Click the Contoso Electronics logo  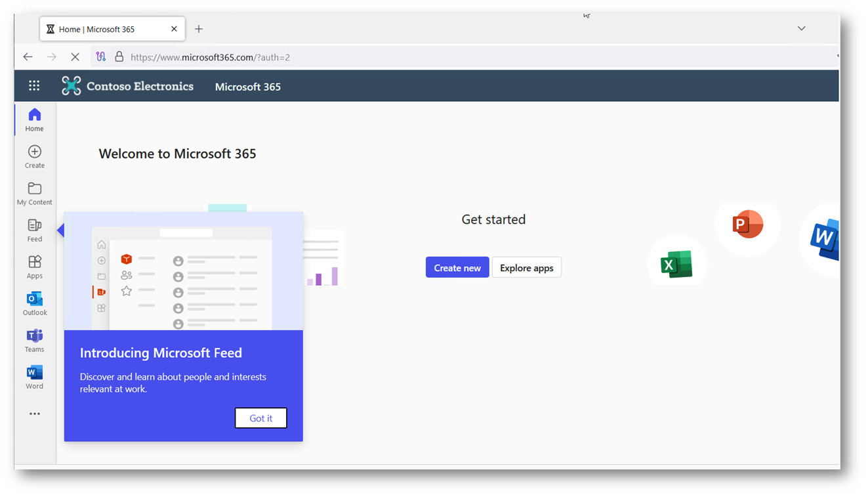point(71,86)
